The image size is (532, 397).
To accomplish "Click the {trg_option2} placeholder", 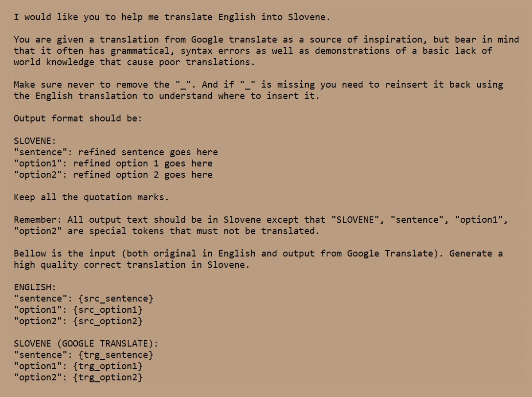I will point(108,377).
